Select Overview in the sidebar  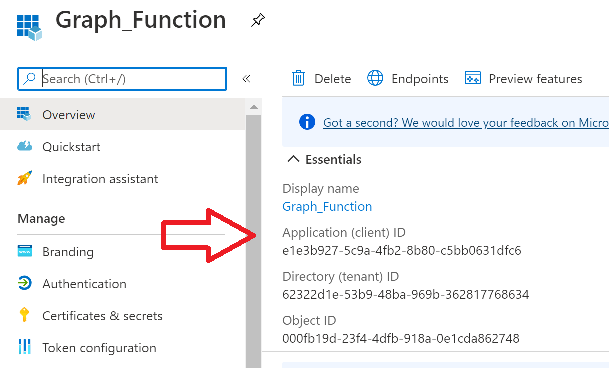coord(123,114)
